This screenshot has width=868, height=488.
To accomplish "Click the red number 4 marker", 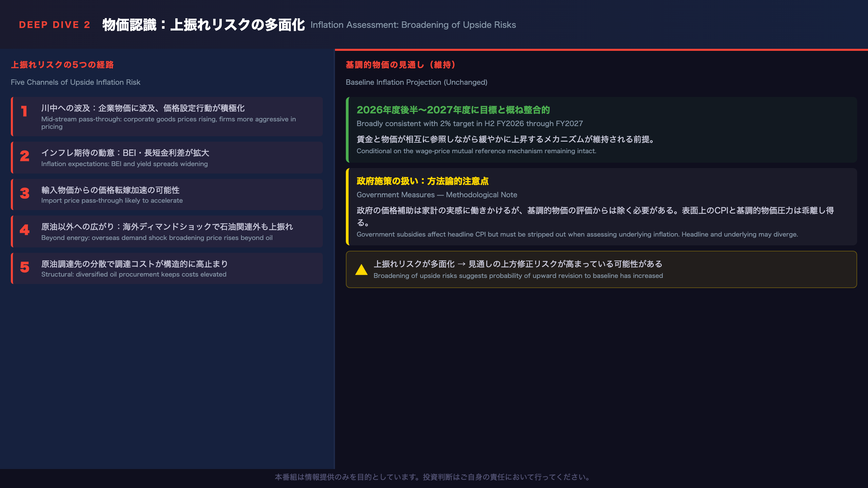I will pos(24,230).
